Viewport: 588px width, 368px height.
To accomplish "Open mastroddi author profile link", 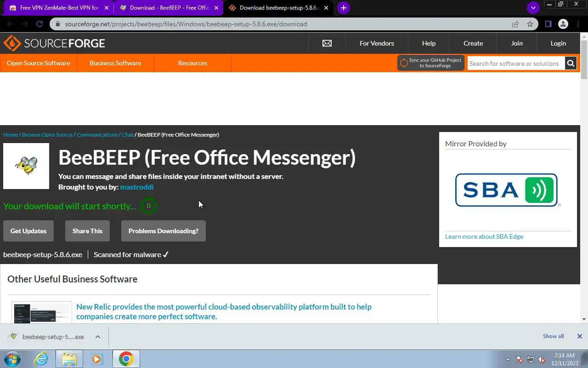I will click(x=137, y=187).
